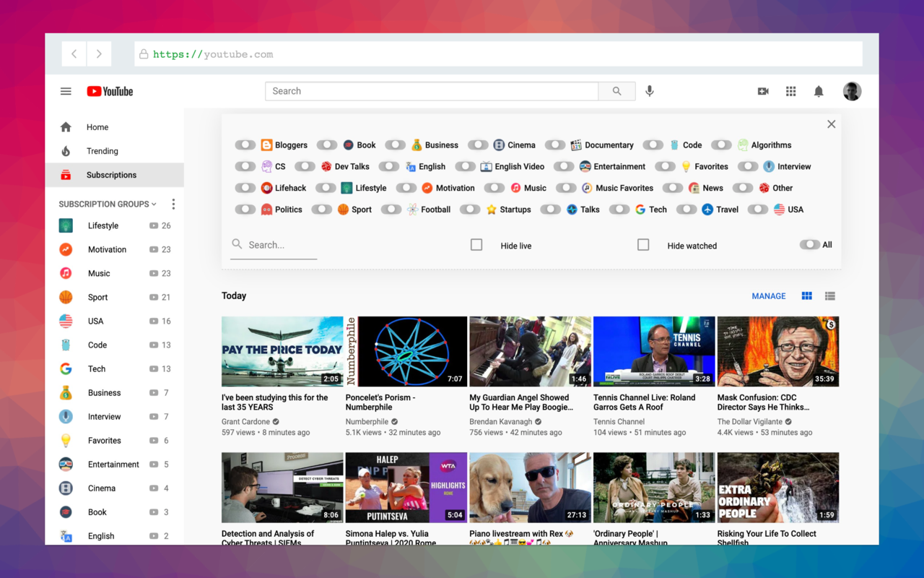Check the Hide live checkbox
Screen dimensions: 924x578
click(x=476, y=245)
